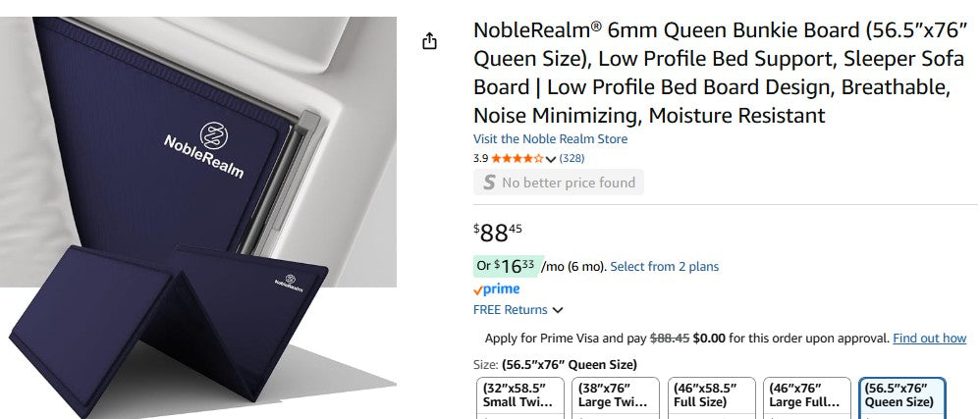This screenshot has height=419, width=980.
Task: Expand the rating breakdown chevron
Action: point(550,159)
